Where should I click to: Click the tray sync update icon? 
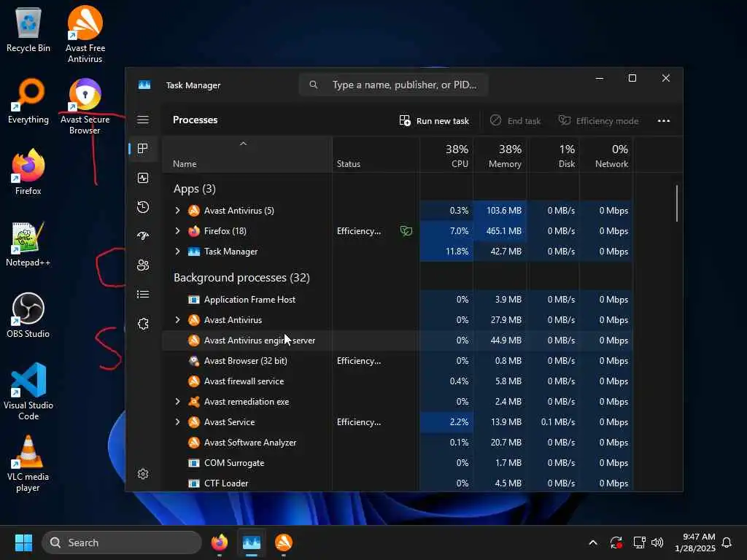coord(616,542)
